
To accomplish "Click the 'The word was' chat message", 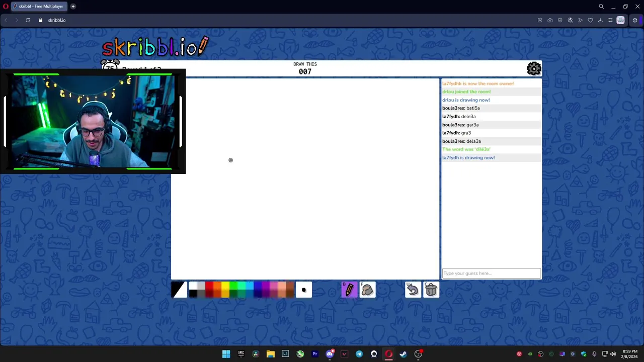I will (x=466, y=149).
